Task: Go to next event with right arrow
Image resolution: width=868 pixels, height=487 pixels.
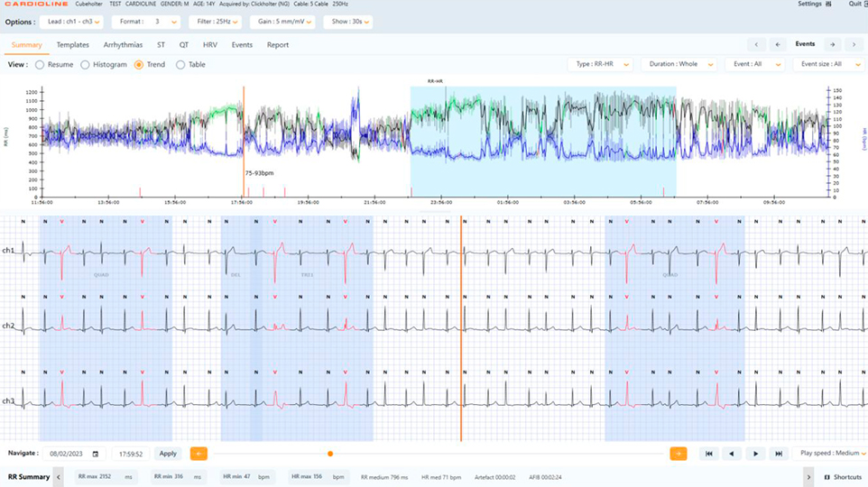Action: [832, 44]
